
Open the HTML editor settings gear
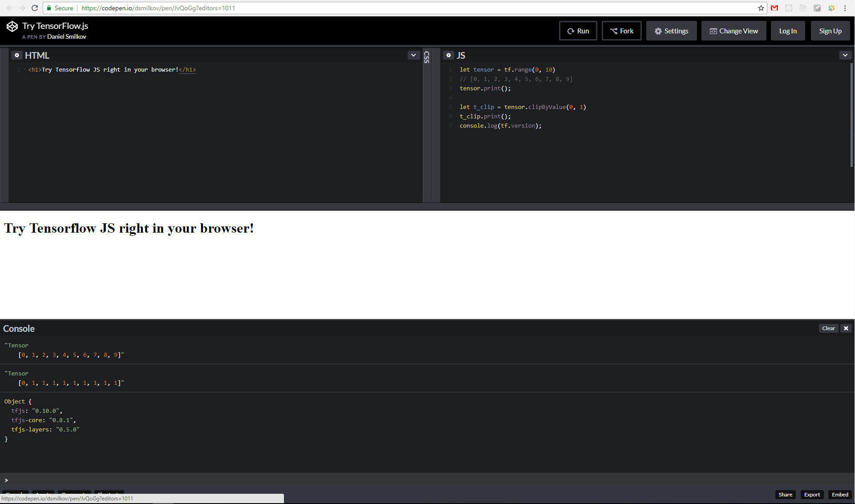click(x=17, y=55)
